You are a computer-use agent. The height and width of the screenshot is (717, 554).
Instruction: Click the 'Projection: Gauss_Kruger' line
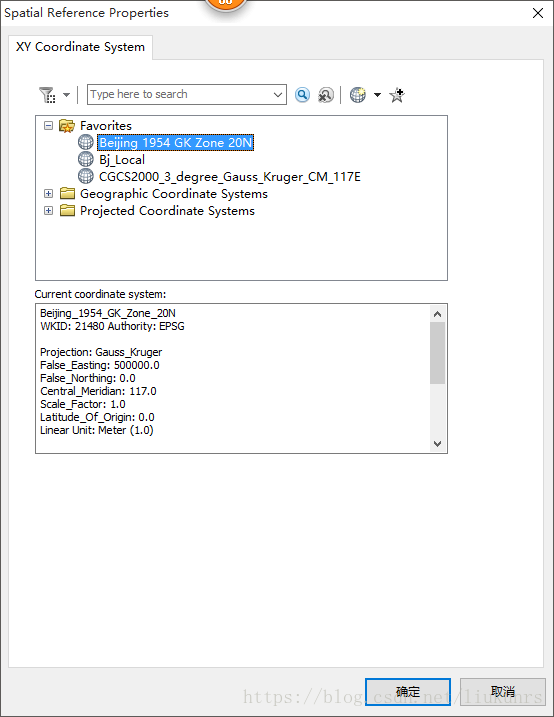[101, 353]
